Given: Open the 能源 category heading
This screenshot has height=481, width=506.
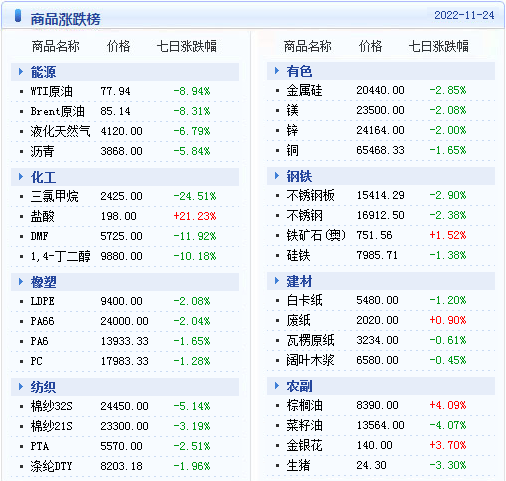Looking at the screenshot, I should (x=43, y=72).
